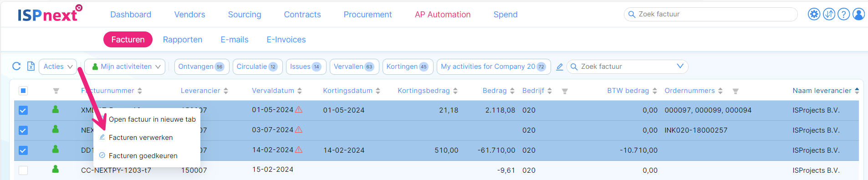Image resolution: width=868 pixels, height=180 pixels.
Task: Select Facturen verwerken from the context menu
Action: (x=141, y=138)
